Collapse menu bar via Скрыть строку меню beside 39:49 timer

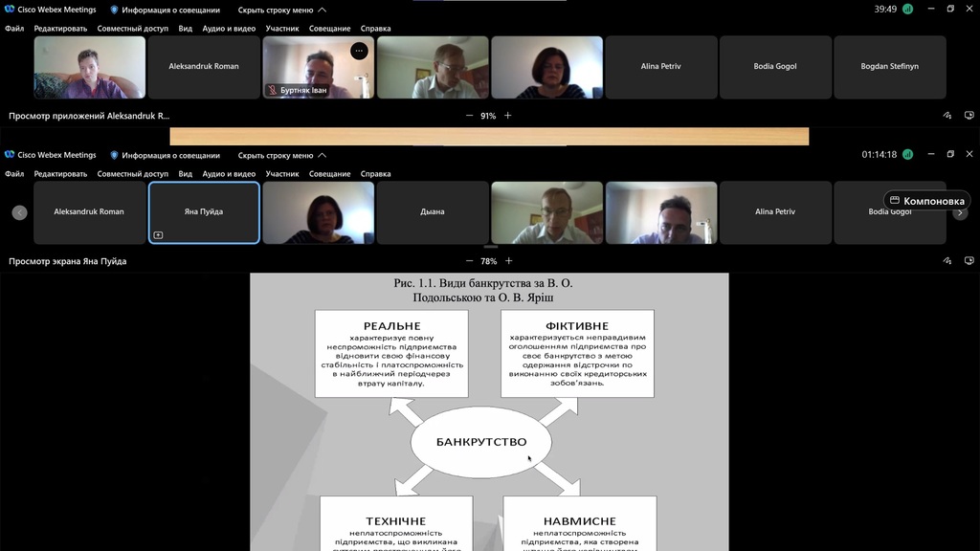pyautogui.click(x=281, y=10)
